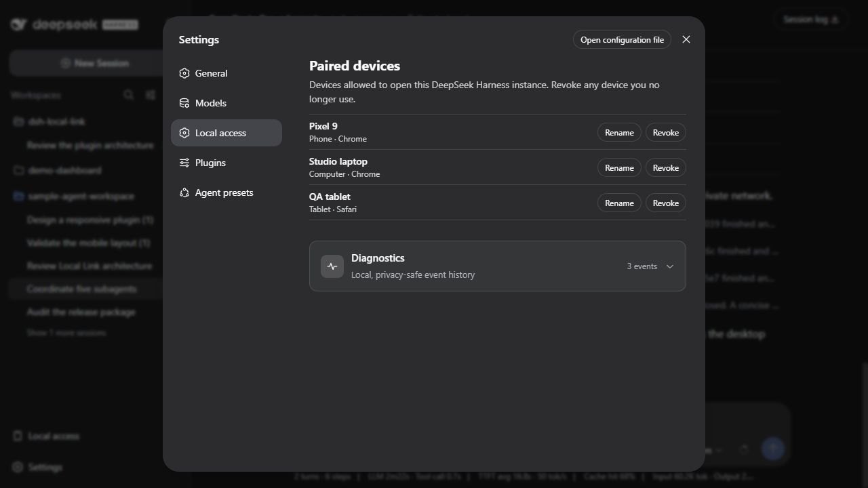Viewport: 868px width, 488px height.
Task: Rename the Pixel 9 device
Action: click(619, 132)
